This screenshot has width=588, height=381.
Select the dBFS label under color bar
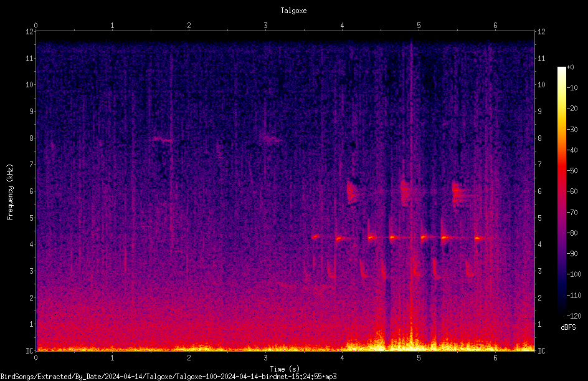(x=568, y=327)
